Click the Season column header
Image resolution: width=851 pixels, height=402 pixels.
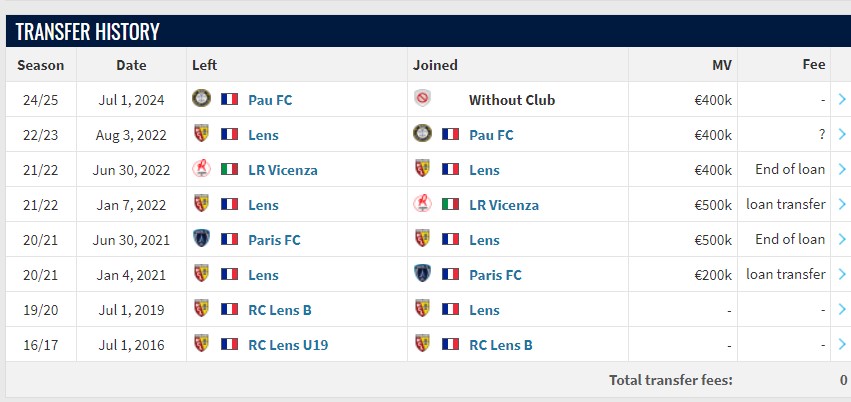40,65
